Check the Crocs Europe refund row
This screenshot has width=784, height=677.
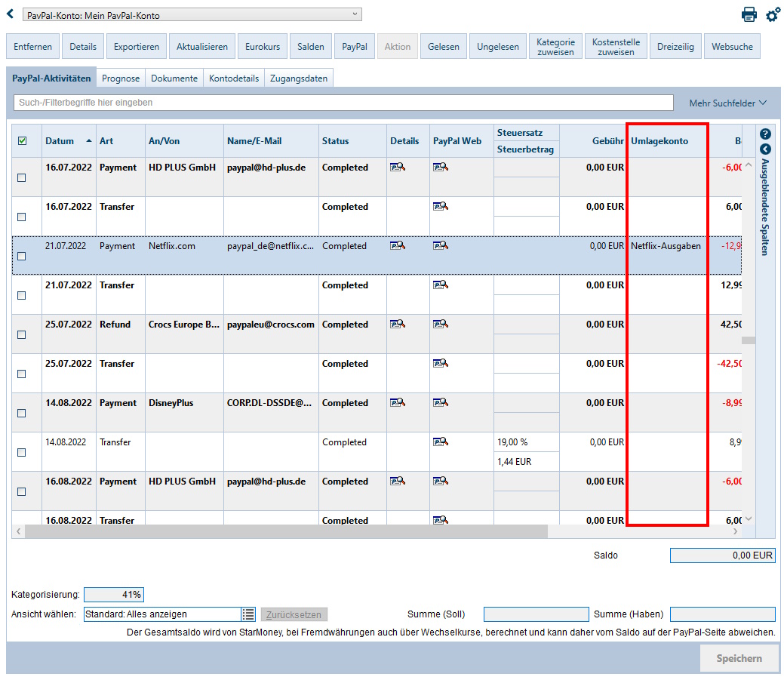21,335
